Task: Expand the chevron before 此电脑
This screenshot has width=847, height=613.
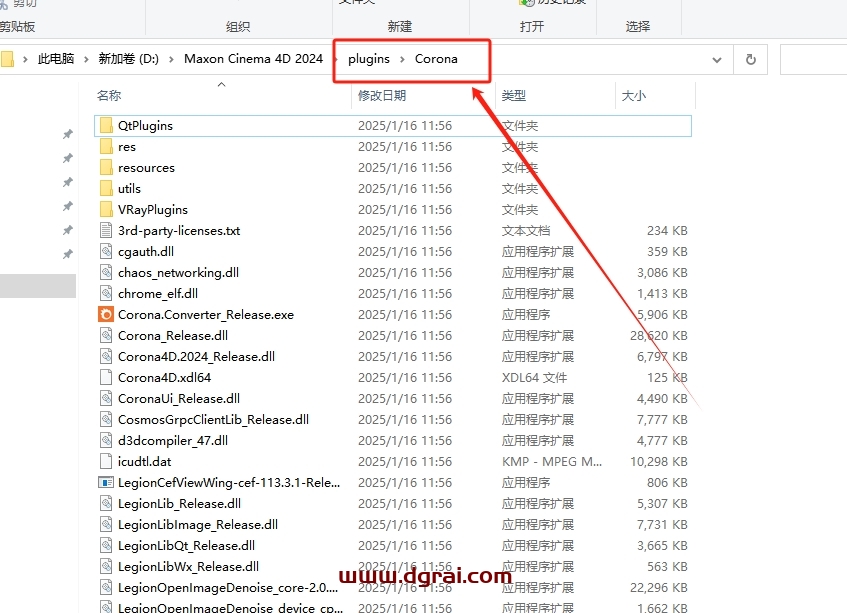Action: click(x=25, y=59)
